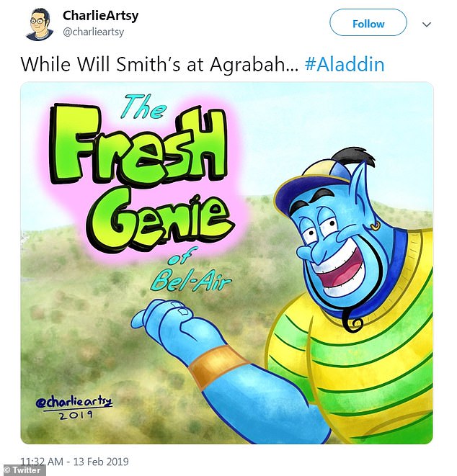457x476 pixels.
Task: Click the teal "The" text in the artwork
Action: click(x=144, y=107)
